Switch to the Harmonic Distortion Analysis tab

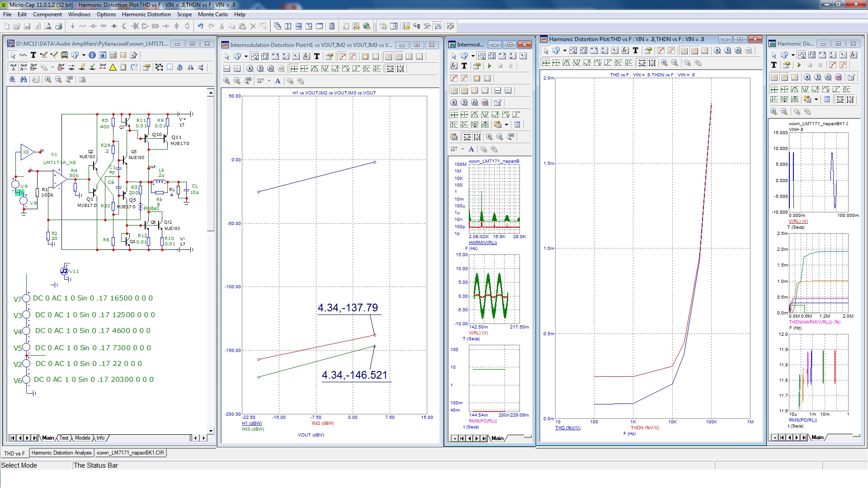[x=61, y=453]
